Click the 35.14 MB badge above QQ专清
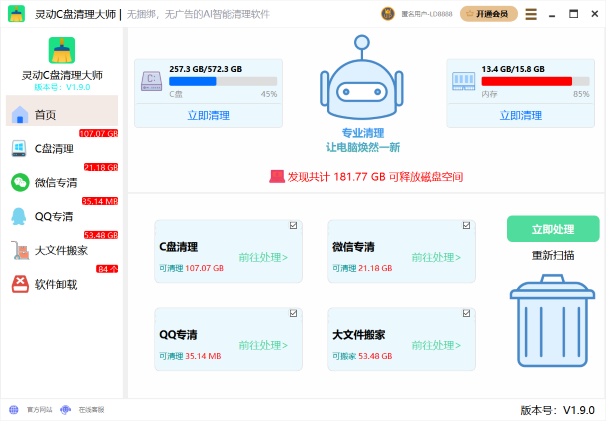The width and height of the screenshot is (606, 421). point(100,201)
